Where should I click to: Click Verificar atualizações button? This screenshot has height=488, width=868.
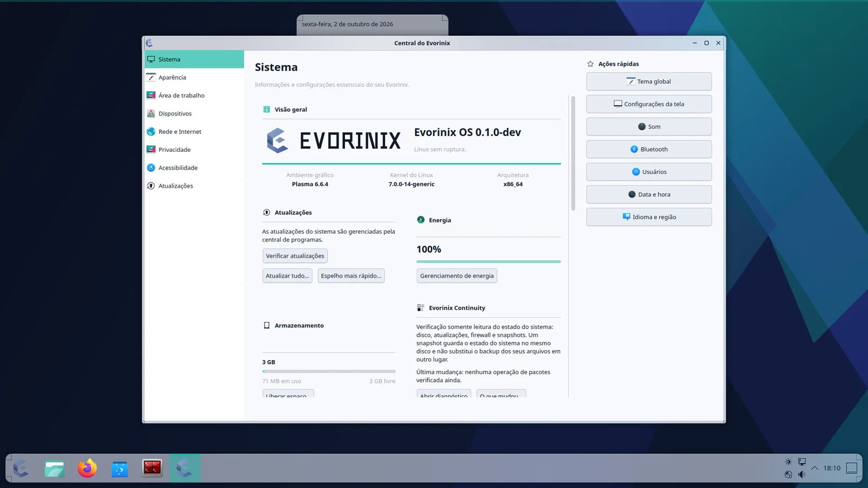(x=295, y=256)
